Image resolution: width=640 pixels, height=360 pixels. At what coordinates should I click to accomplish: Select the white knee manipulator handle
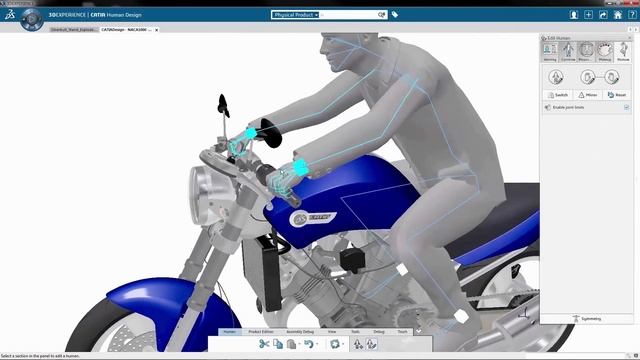tap(402, 269)
